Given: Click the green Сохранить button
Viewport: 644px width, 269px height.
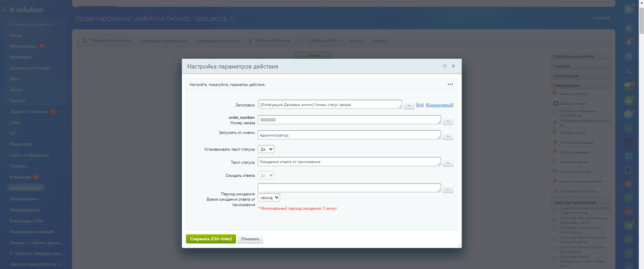Looking at the screenshot, I should click(211, 239).
